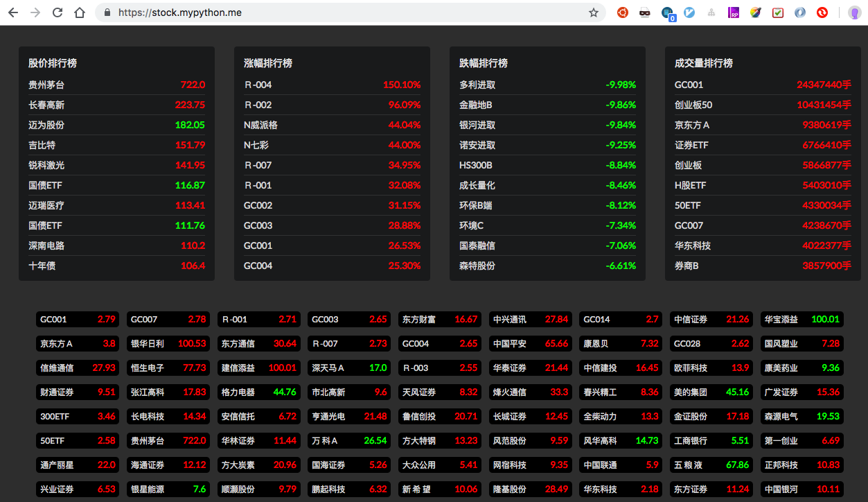Open the Chrome profile avatar
Image resolution: width=868 pixels, height=502 pixels.
coord(854,12)
